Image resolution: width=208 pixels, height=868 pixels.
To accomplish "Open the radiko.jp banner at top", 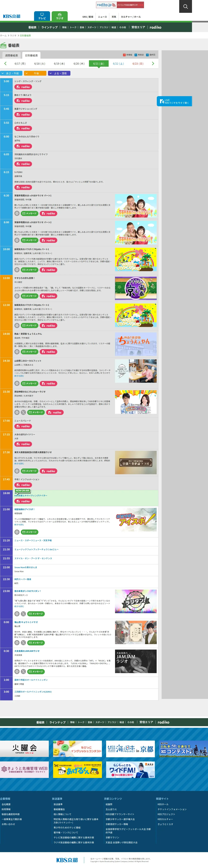I will (120, 5).
